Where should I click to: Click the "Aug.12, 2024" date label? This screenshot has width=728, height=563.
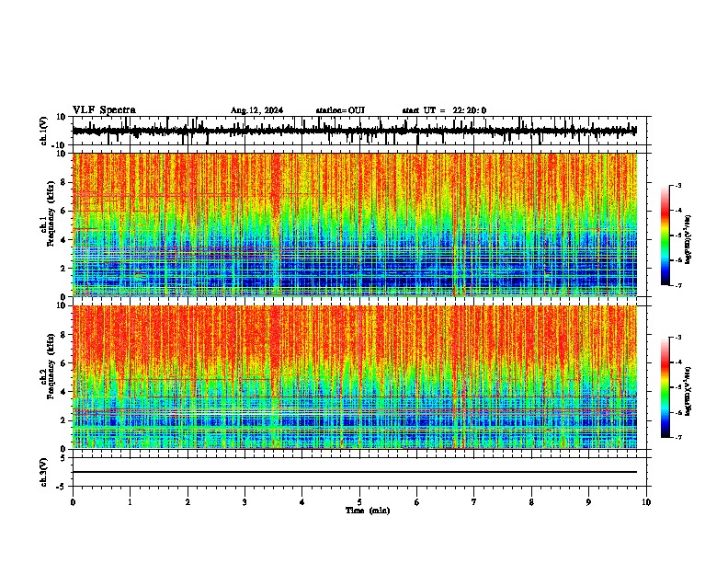[256, 110]
